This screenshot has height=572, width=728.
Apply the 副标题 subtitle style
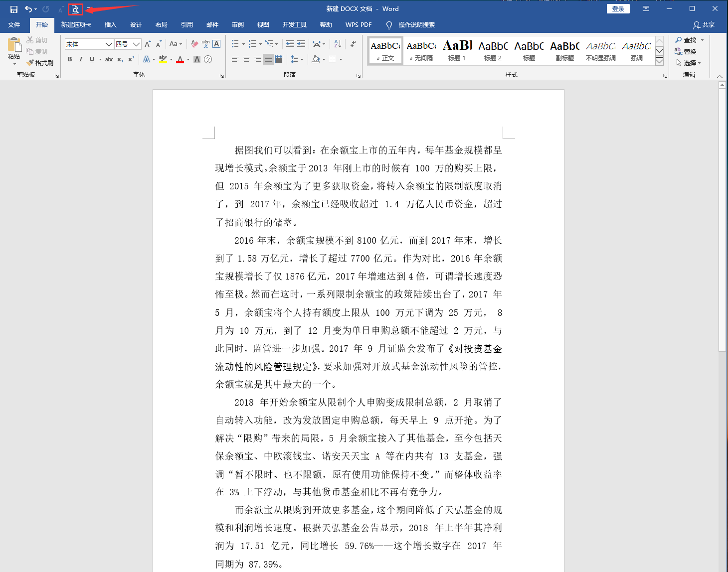coord(564,50)
